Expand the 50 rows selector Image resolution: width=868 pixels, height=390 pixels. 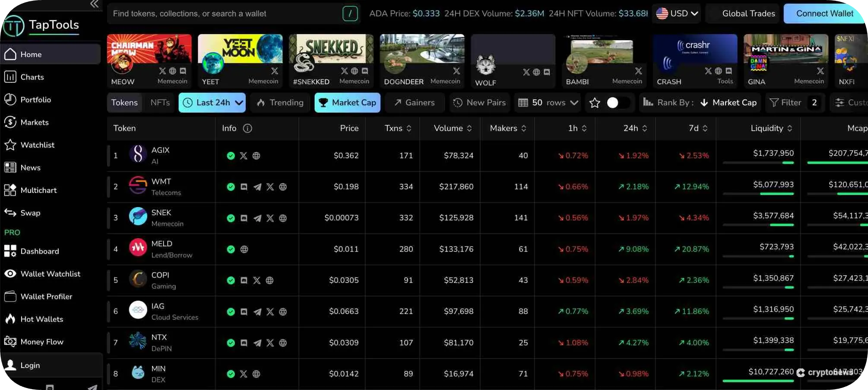[547, 103]
